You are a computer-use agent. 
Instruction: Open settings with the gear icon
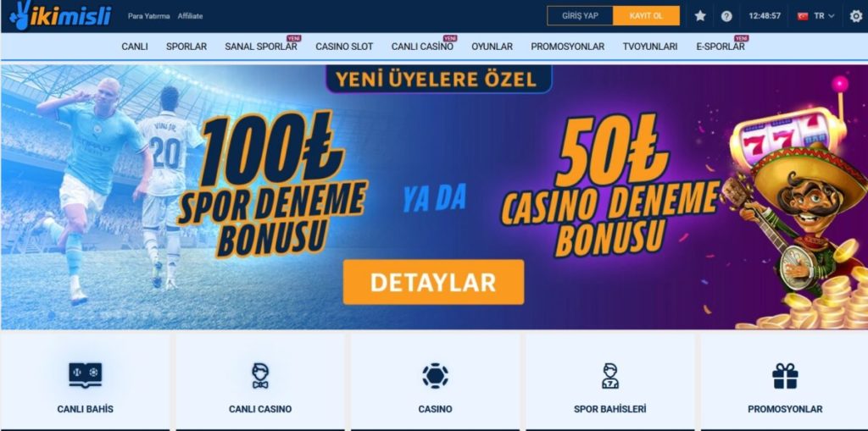(x=856, y=16)
